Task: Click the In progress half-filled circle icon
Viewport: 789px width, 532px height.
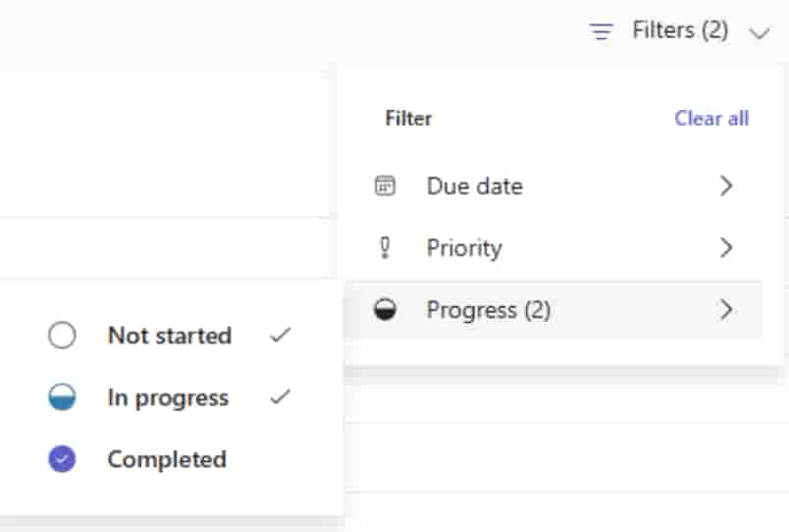Action: tap(62, 398)
